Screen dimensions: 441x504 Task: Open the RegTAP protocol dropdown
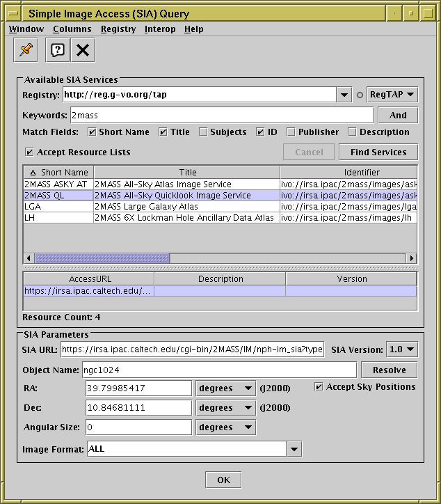pyautogui.click(x=392, y=95)
